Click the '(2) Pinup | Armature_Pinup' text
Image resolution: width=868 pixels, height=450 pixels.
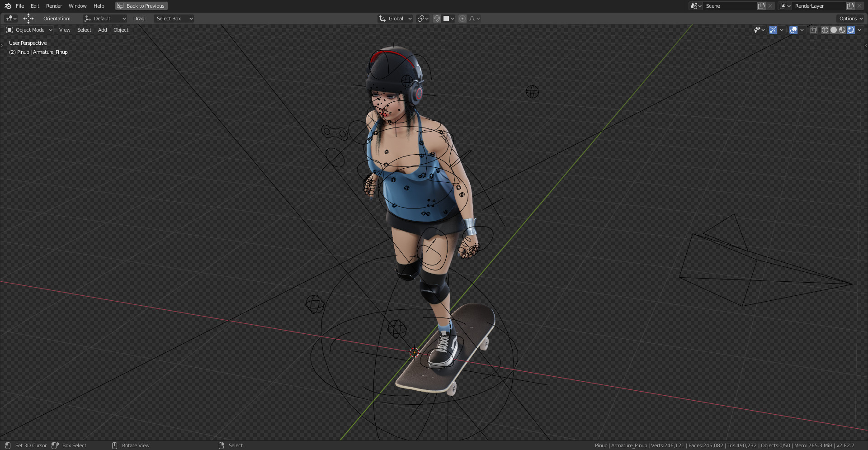click(38, 52)
